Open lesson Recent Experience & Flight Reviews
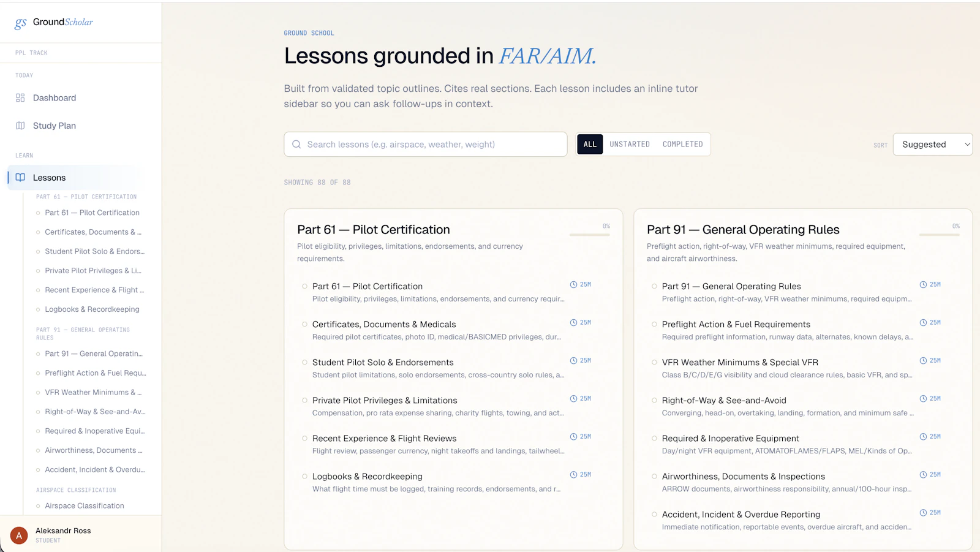980x552 pixels. point(384,438)
